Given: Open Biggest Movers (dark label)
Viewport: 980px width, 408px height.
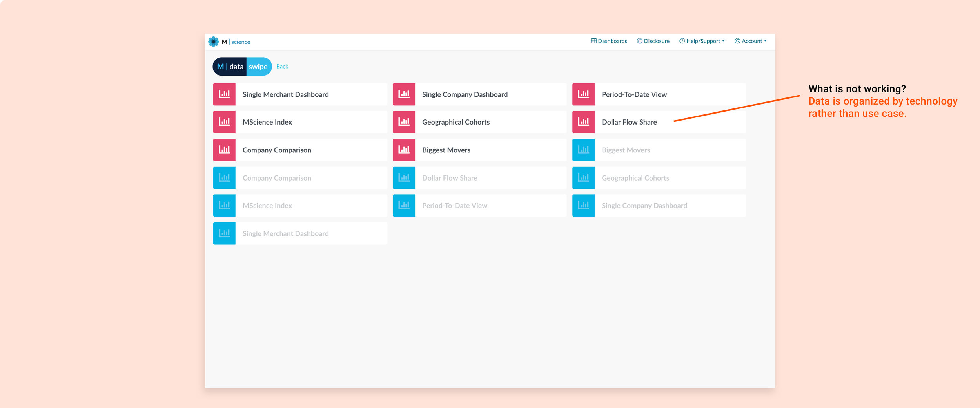Looking at the screenshot, I should pos(446,150).
